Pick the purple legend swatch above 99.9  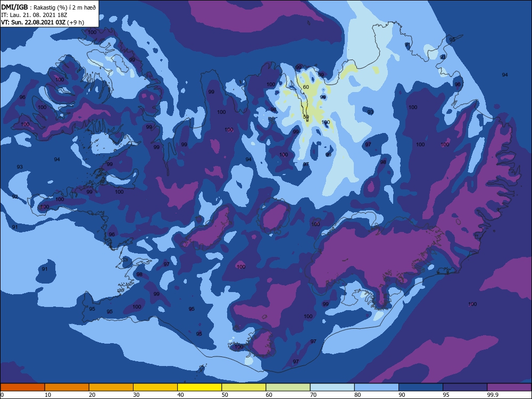click(x=509, y=387)
